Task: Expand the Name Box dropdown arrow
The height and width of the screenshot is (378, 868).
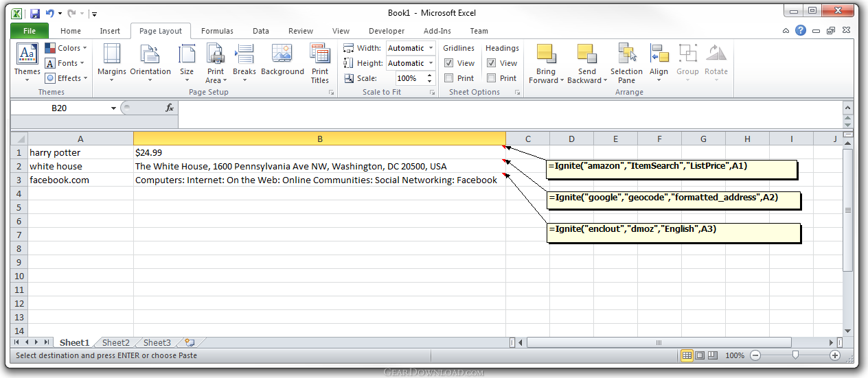Action: [x=114, y=108]
